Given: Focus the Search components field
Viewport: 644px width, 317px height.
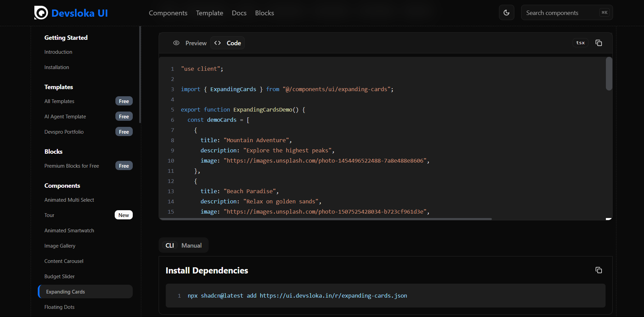Looking at the screenshot, I should click(x=567, y=13).
